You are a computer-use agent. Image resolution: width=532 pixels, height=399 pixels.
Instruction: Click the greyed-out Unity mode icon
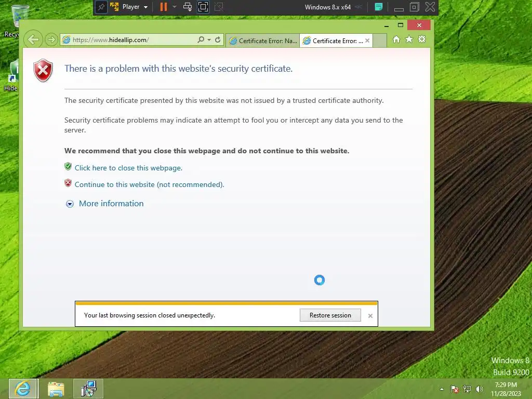point(219,7)
